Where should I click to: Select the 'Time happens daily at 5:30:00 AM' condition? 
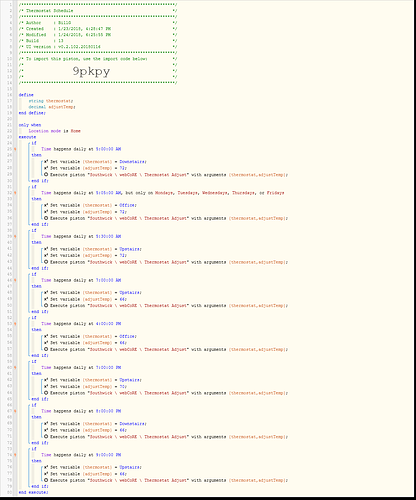pyautogui.click(x=81, y=236)
